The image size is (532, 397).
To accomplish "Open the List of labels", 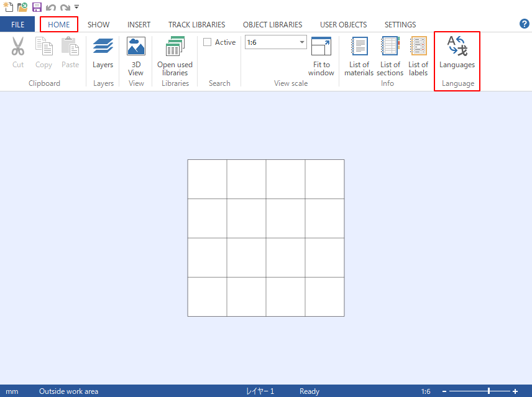I will click(418, 57).
